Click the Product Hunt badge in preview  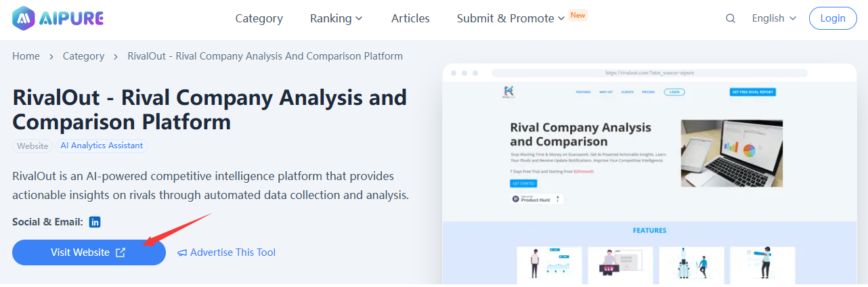pos(537,199)
